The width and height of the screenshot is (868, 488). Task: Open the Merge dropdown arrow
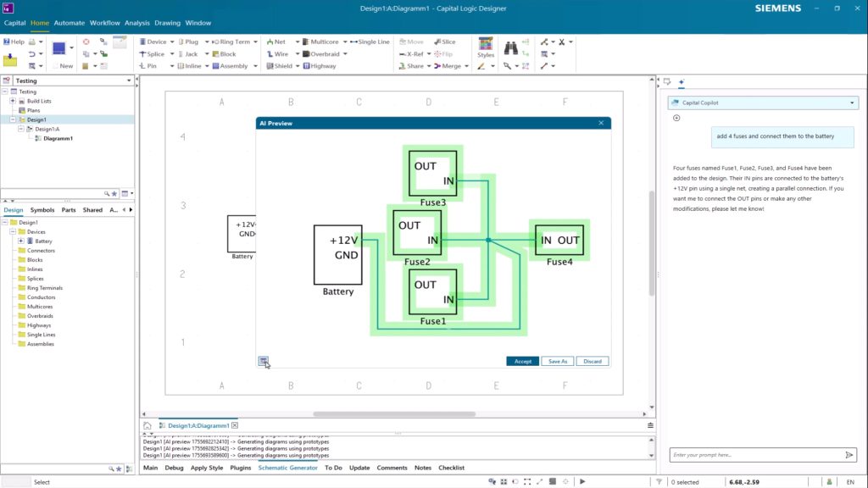pyautogui.click(x=466, y=66)
